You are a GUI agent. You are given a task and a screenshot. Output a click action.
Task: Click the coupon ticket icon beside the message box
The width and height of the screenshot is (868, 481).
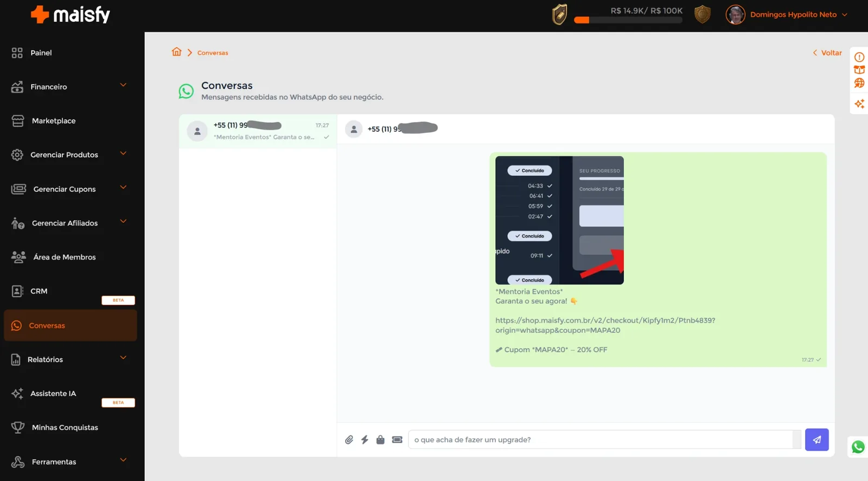pos(397,440)
